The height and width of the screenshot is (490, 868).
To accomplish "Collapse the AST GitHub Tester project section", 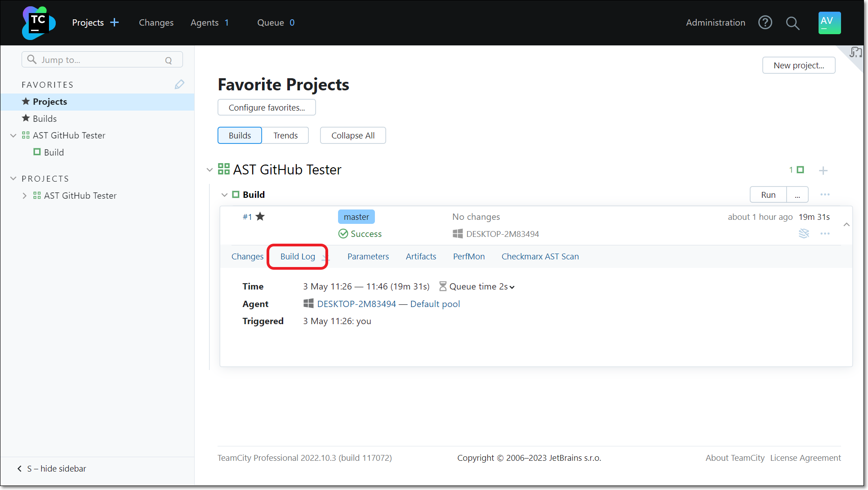I will point(209,170).
